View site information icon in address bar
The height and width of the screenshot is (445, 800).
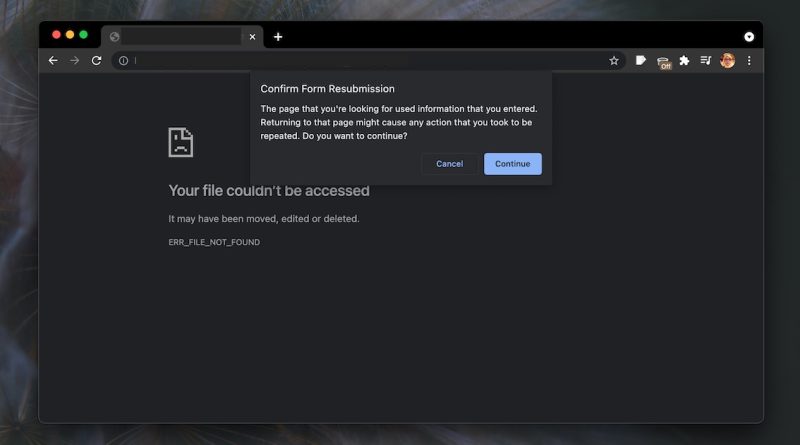123,61
